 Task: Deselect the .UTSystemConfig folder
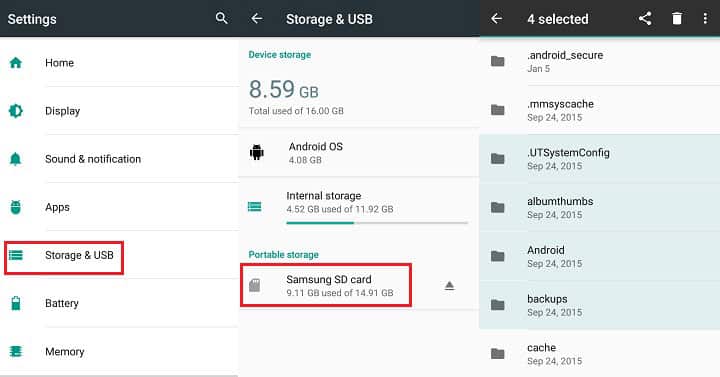point(600,159)
